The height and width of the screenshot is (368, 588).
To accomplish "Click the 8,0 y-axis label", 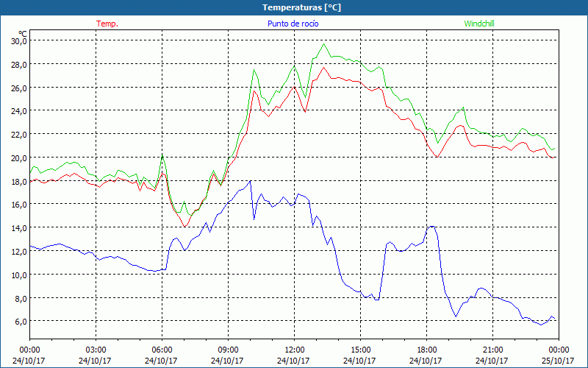I will 21,299.
